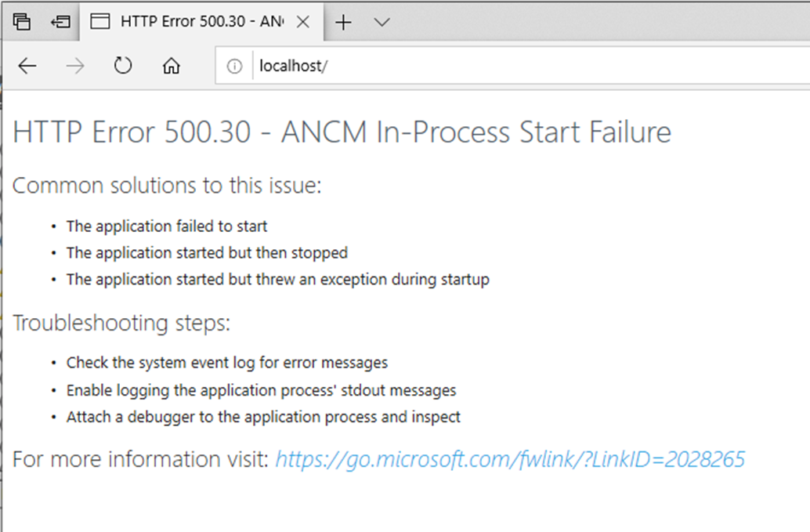Viewport: 810px width, 532px height.
Task: Go back using the back arrow
Action: click(27, 66)
